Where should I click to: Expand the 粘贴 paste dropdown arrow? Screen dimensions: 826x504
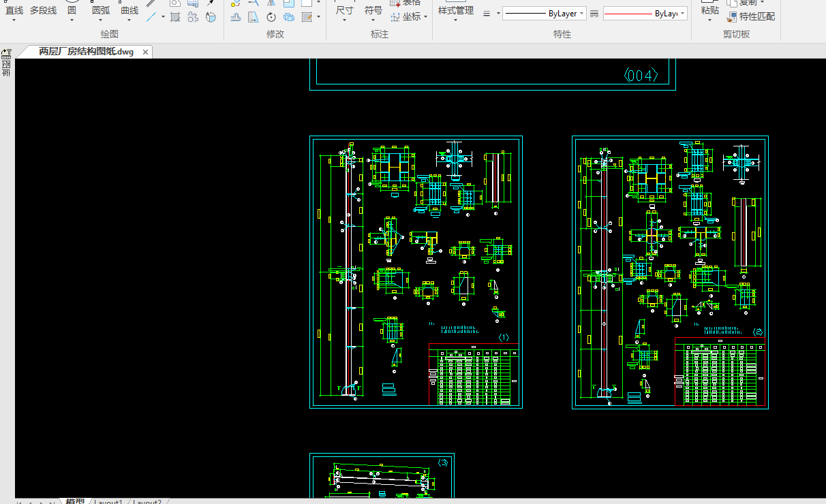(709, 20)
